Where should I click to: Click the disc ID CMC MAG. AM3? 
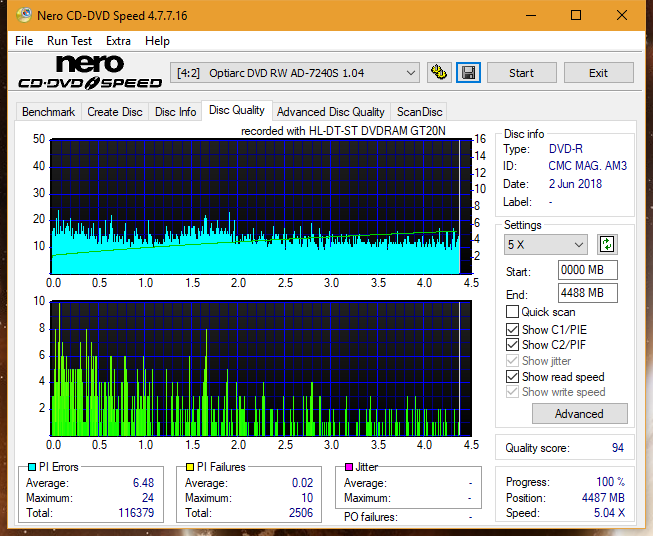[x=587, y=166]
